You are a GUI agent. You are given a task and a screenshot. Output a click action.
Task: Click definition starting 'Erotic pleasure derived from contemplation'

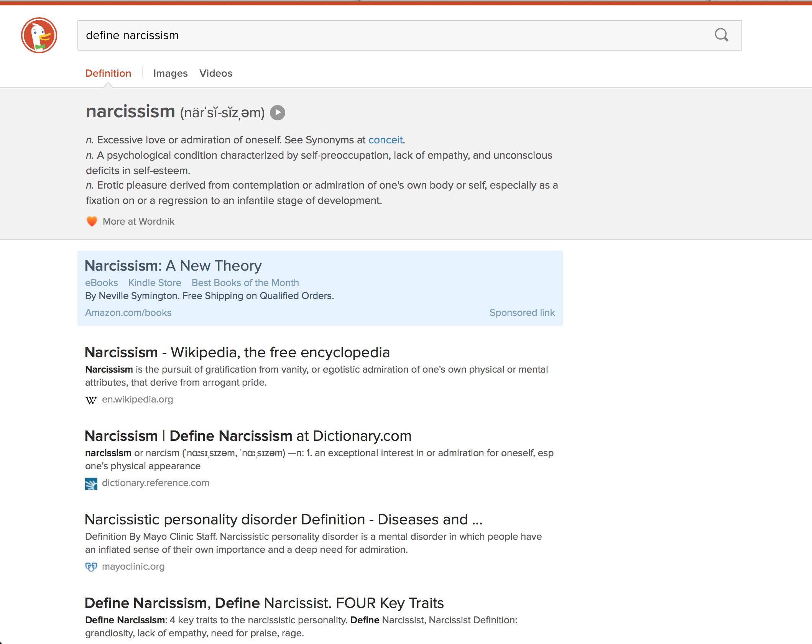[x=322, y=193]
